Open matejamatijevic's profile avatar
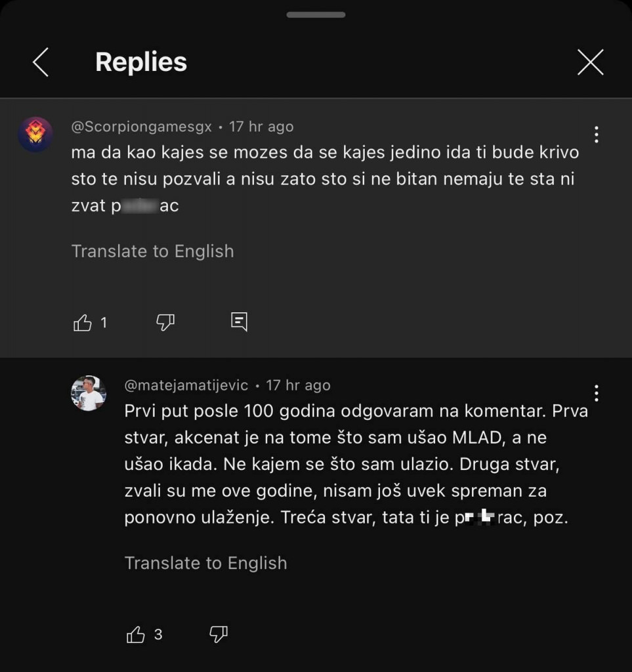 [x=88, y=392]
